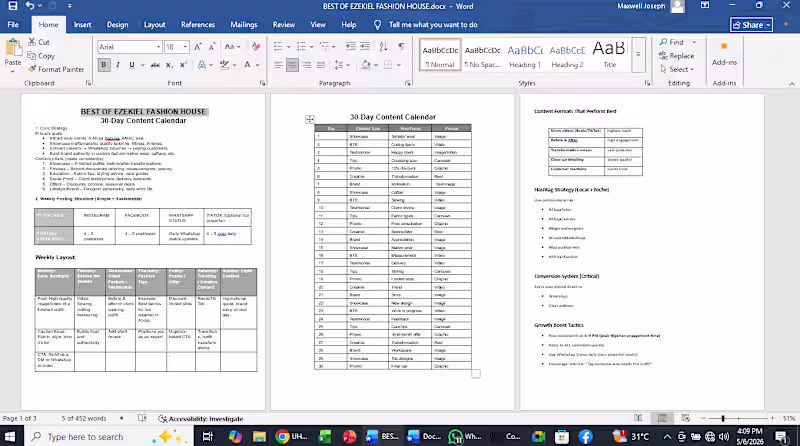Adjust the zoom slider in status bar
Viewport: 800px width, 446px height.
pyautogui.click(x=723, y=418)
